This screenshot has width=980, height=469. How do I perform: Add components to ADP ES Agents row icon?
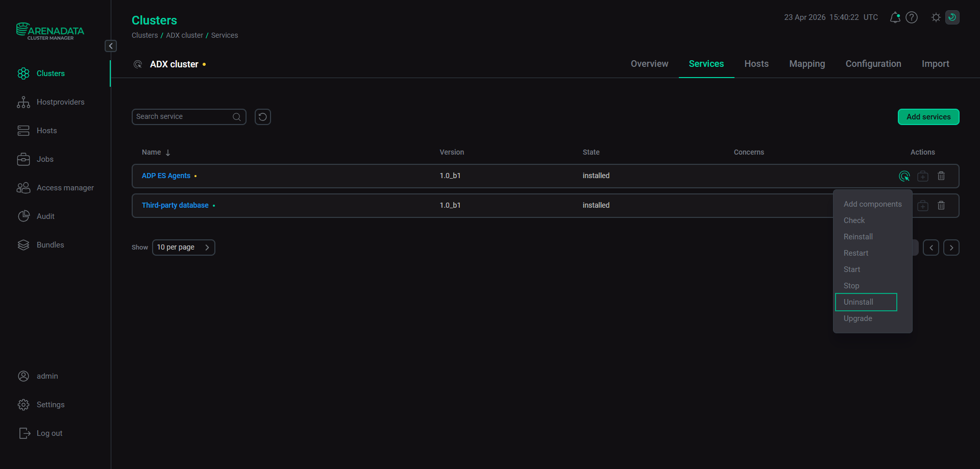click(923, 176)
